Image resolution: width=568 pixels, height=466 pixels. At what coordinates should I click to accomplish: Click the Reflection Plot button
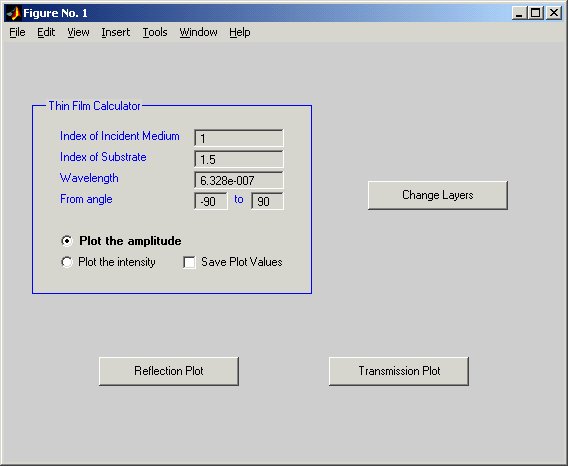coord(169,371)
